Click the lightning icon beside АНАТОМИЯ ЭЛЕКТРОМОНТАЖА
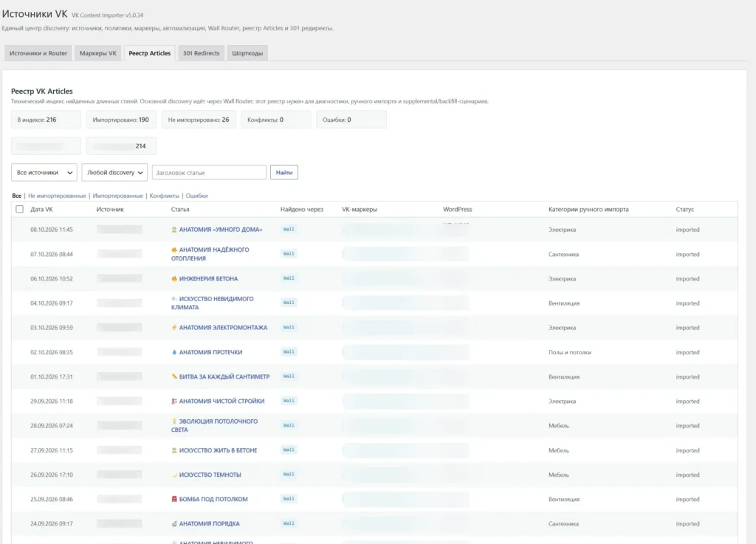The image size is (756, 544). 174,328
